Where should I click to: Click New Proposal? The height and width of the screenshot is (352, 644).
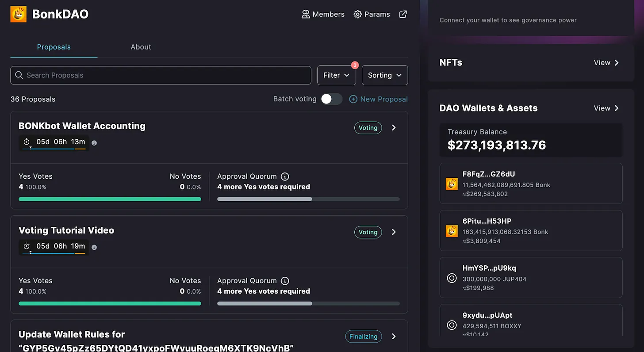click(378, 99)
